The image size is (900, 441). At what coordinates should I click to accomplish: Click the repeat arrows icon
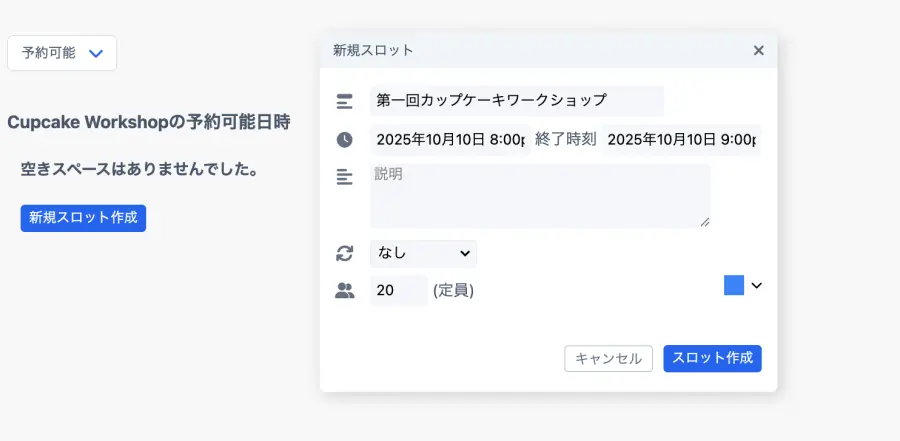[345, 253]
